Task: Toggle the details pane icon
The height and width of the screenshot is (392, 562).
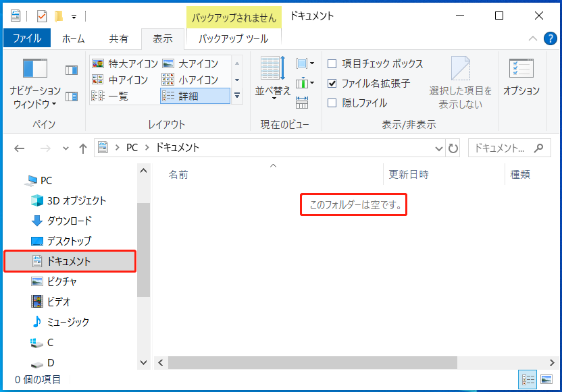Action: [72, 96]
